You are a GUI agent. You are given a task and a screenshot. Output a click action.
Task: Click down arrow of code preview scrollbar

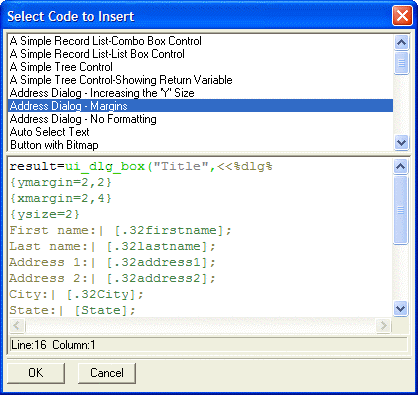[x=400, y=308]
